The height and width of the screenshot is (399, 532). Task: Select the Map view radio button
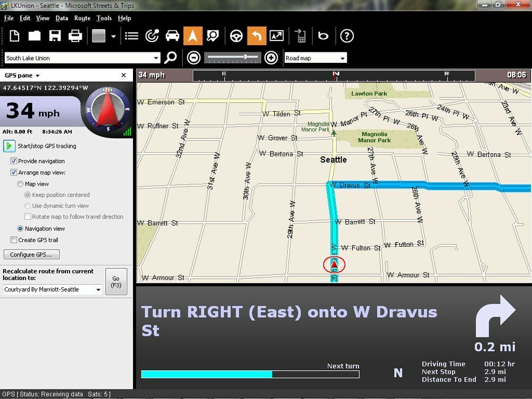(20, 184)
